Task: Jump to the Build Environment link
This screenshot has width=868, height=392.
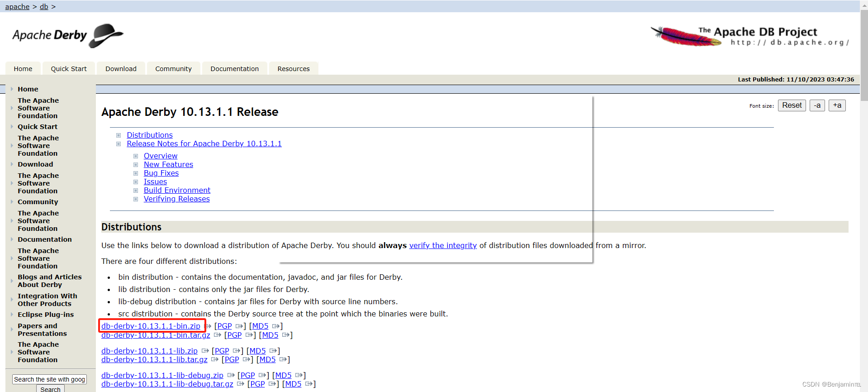Action: [x=177, y=190]
